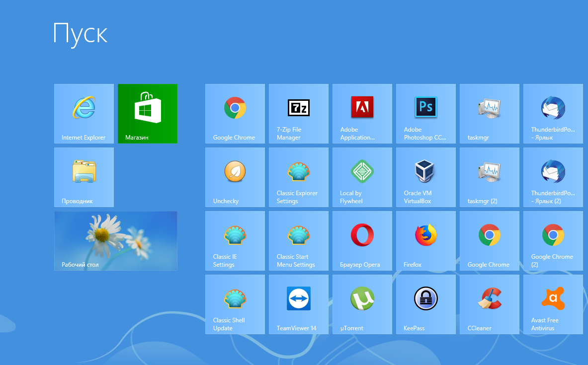Launch the TeamViewer 14 tile
Screen dimensions: 588x365
tap(299, 304)
